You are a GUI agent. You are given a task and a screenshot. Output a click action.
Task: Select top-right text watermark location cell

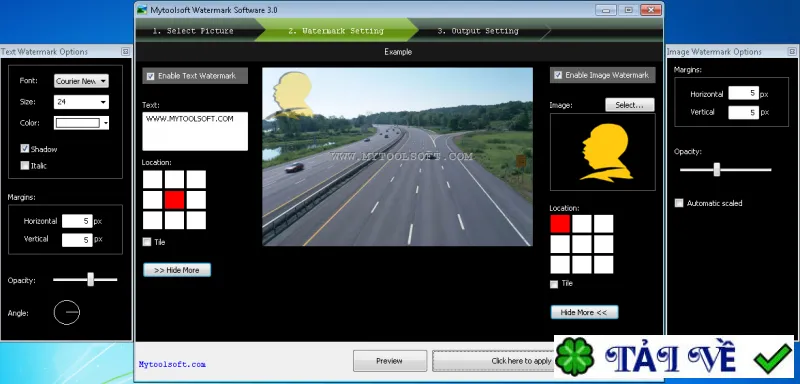(196, 180)
